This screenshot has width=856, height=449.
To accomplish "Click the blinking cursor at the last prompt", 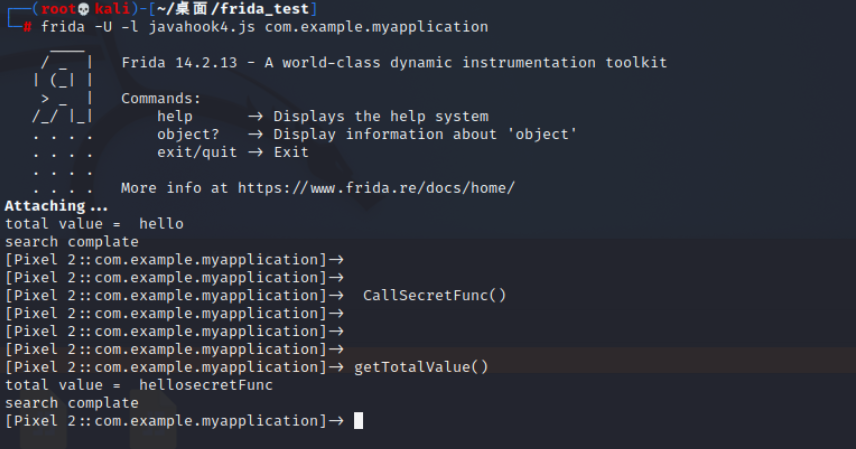I will tap(358, 421).
